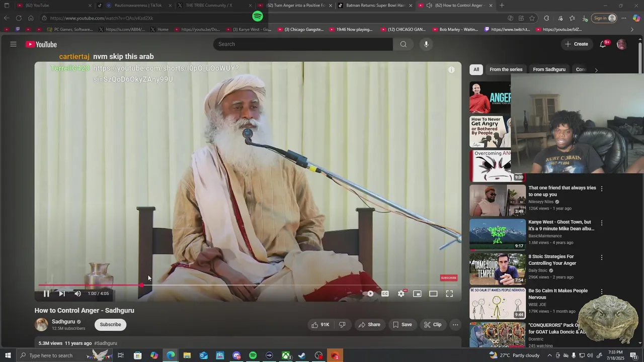Skip to the next video
Image resolution: width=644 pixels, height=362 pixels.
(x=62, y=294)
